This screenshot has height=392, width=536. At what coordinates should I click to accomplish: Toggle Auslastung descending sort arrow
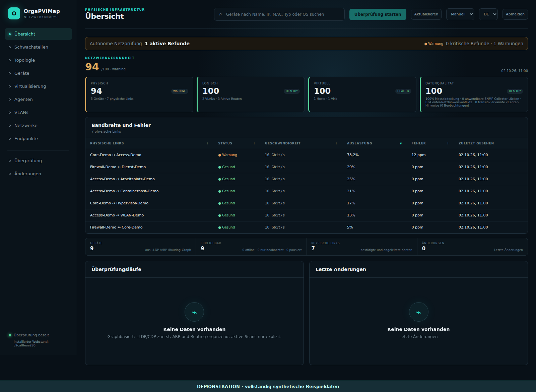click(x=401, y=143)
